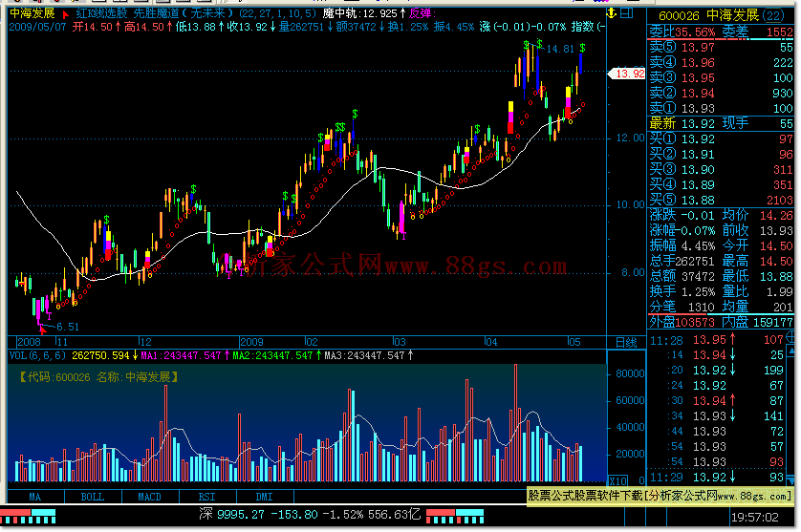Click the tick list scroll-down arrow
Screen dimensions: 801x532
[790, 479]
